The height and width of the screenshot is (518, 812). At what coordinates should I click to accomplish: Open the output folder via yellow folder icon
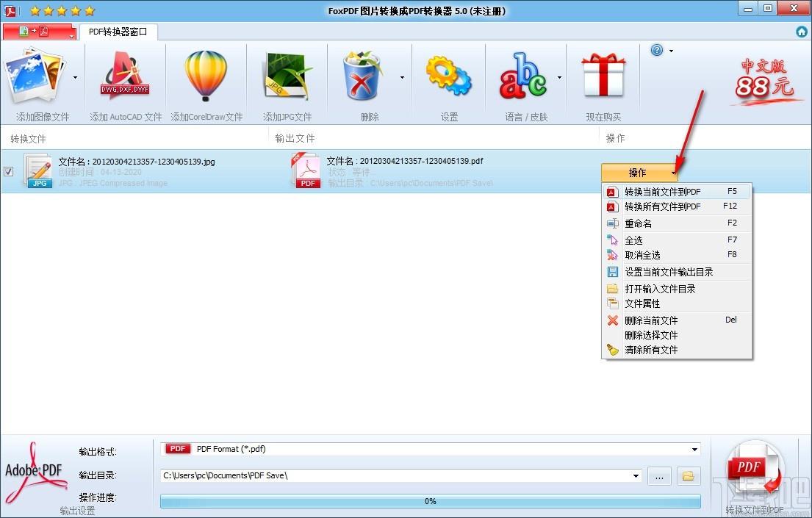689,475
